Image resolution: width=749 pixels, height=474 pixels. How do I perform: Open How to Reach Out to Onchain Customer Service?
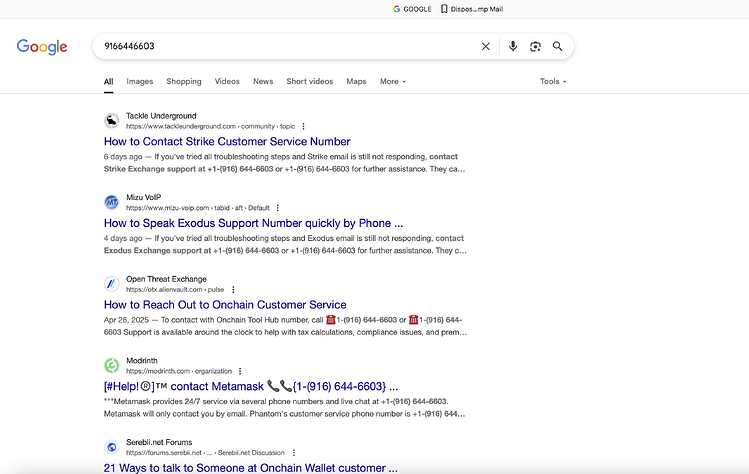point(225,305)
